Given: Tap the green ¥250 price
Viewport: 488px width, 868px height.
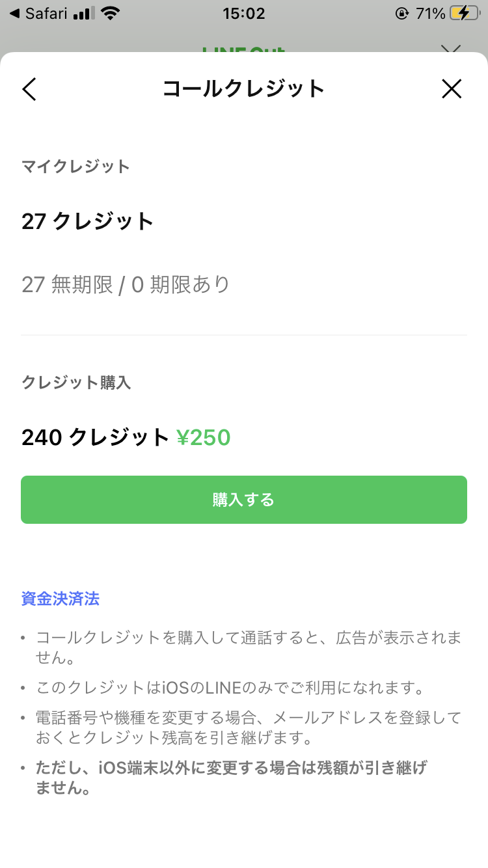Looking at the screenshot, I should click(x=204, y=437).
